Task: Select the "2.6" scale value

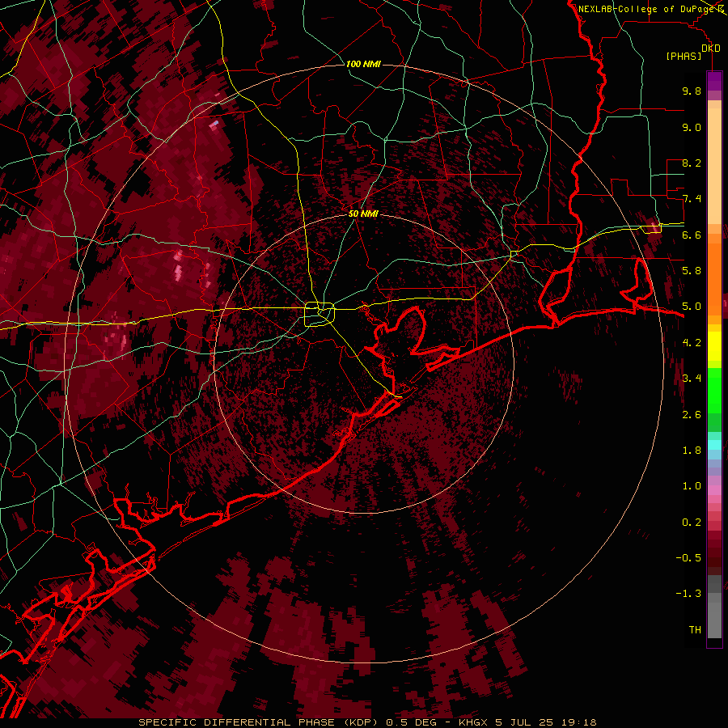Action: (x=692, y=414)
